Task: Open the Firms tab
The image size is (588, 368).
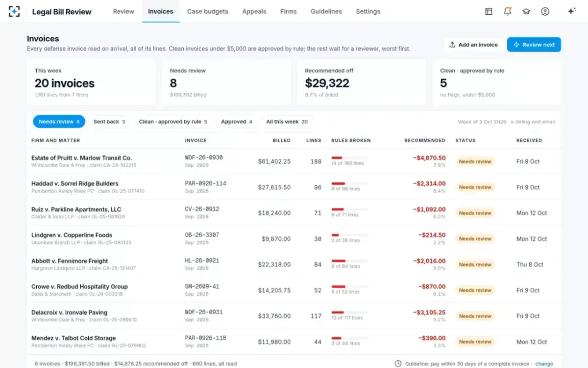Action: click(289, 11)
